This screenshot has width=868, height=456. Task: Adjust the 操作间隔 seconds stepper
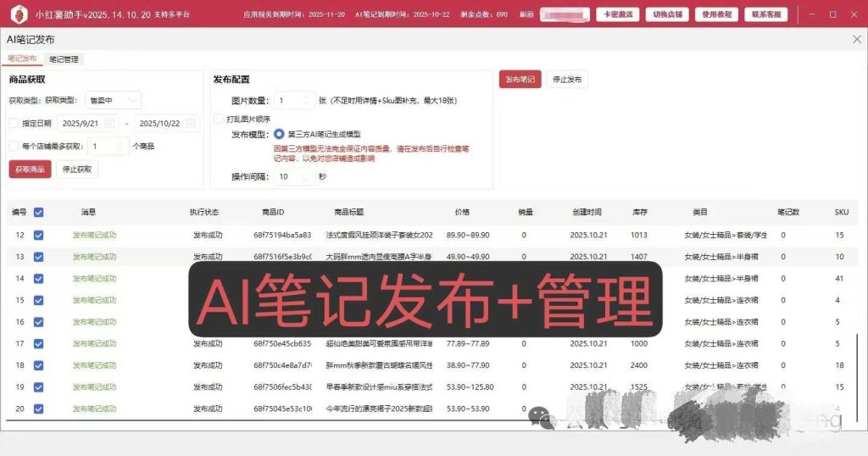tap(307, 176)
